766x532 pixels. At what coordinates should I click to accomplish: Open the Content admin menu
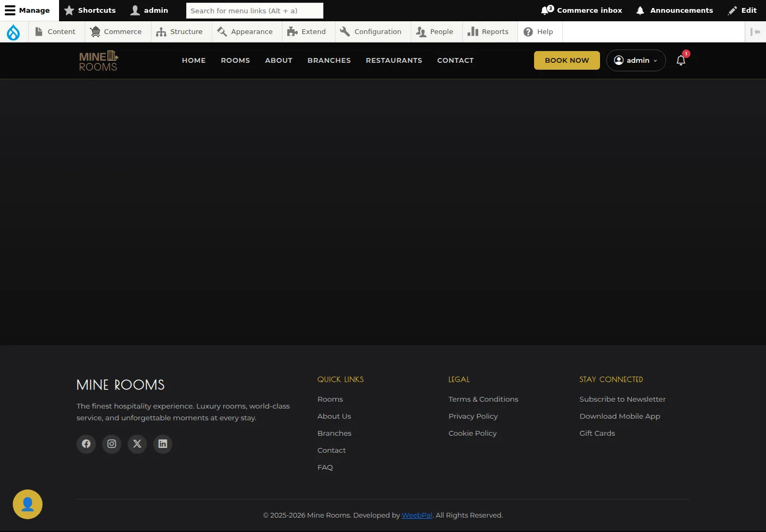point(55,32)
